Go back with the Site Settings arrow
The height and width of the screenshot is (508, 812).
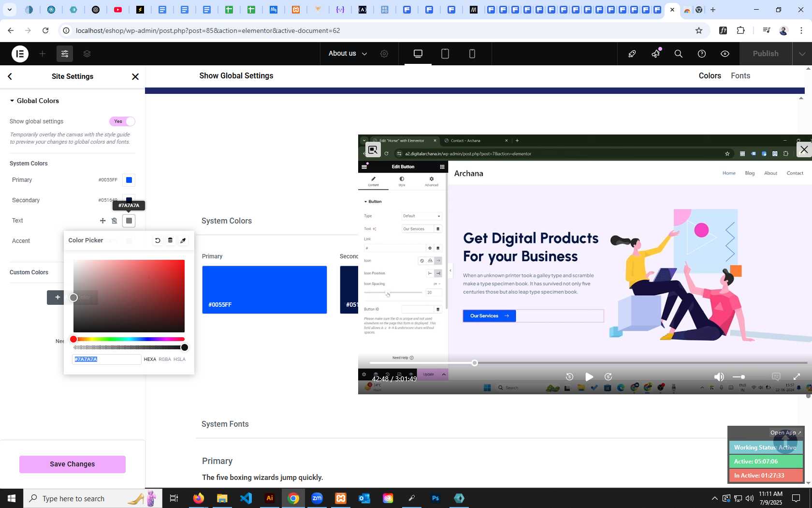tap(10, 76)
